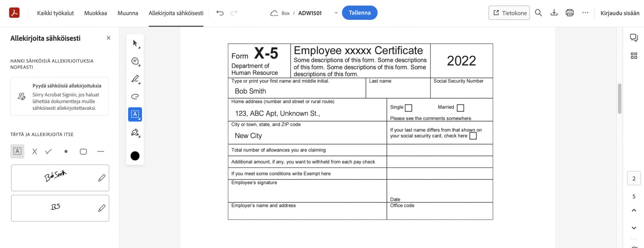Select Allekirjoita sähköisesti tab
The height and width of the screenshot is (248, 644).
176,13
